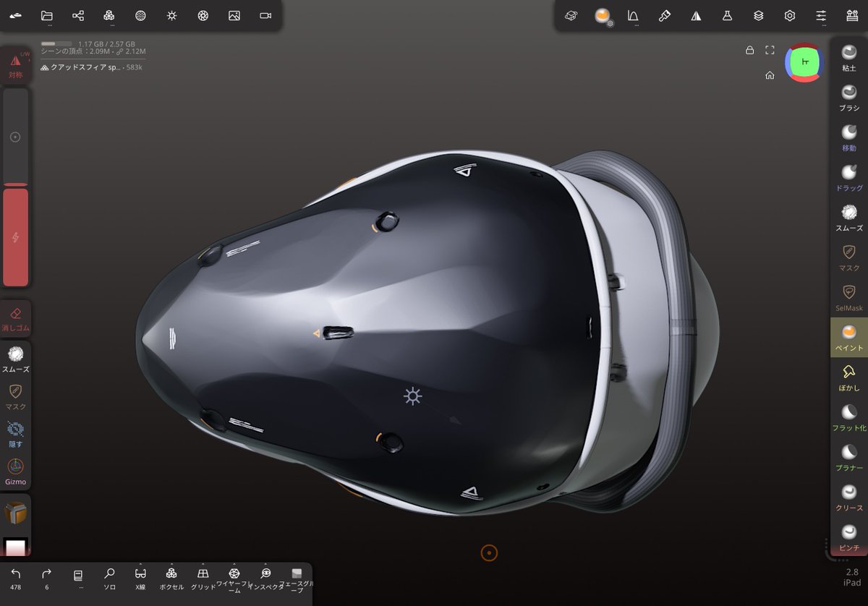
Task: Undo the last action (478)
Action: tap(15, 579)
